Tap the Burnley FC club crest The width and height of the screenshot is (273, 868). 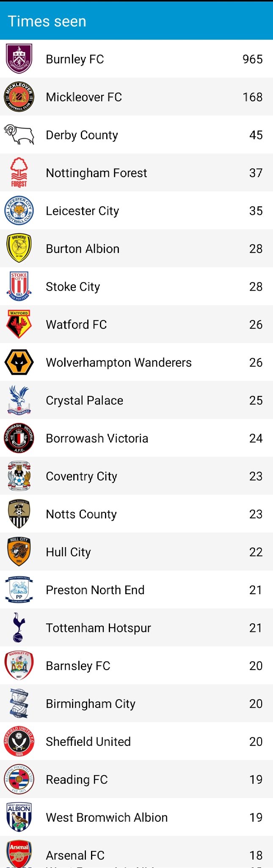[19, 59]
